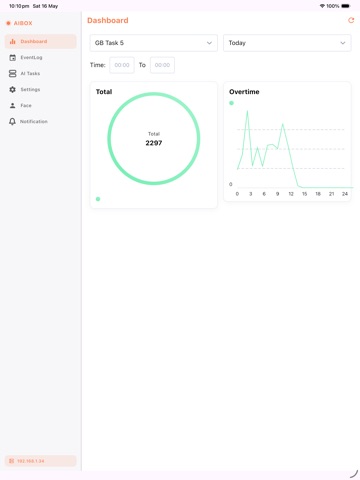Screen dimensions: 360x480
Task: Click the Face person icon
Action: 13,105
